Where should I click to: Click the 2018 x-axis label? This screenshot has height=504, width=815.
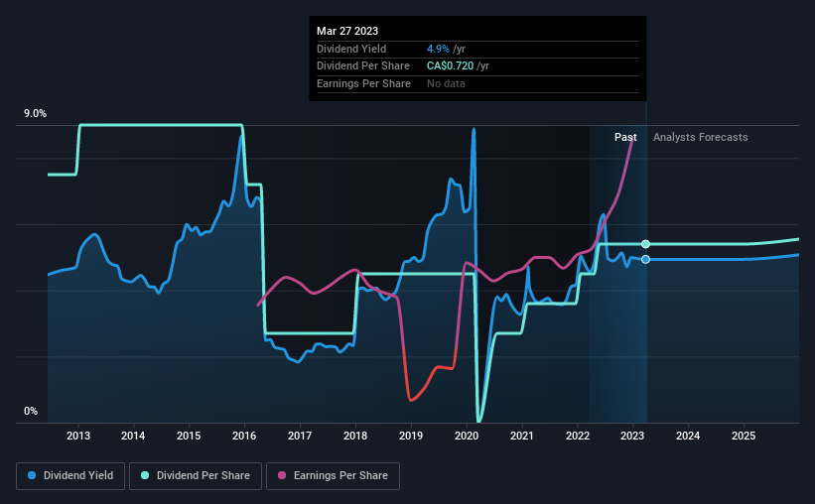[355, 436]
